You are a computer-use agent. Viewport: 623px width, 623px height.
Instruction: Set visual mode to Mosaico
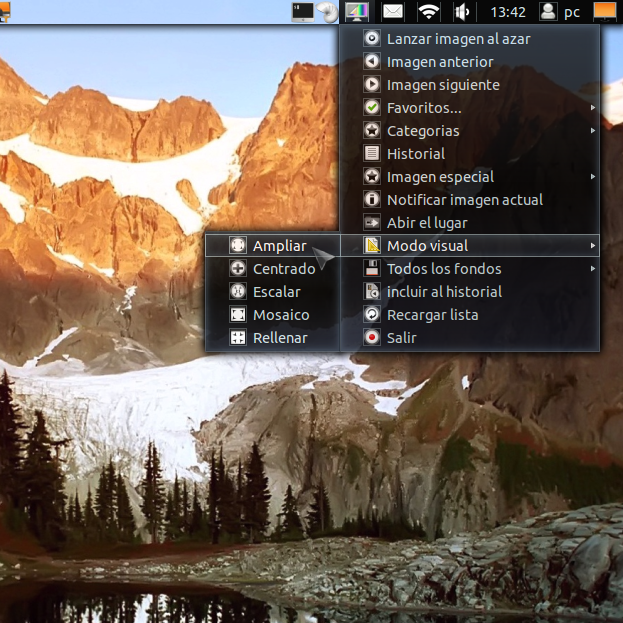(x=273, y=315)
